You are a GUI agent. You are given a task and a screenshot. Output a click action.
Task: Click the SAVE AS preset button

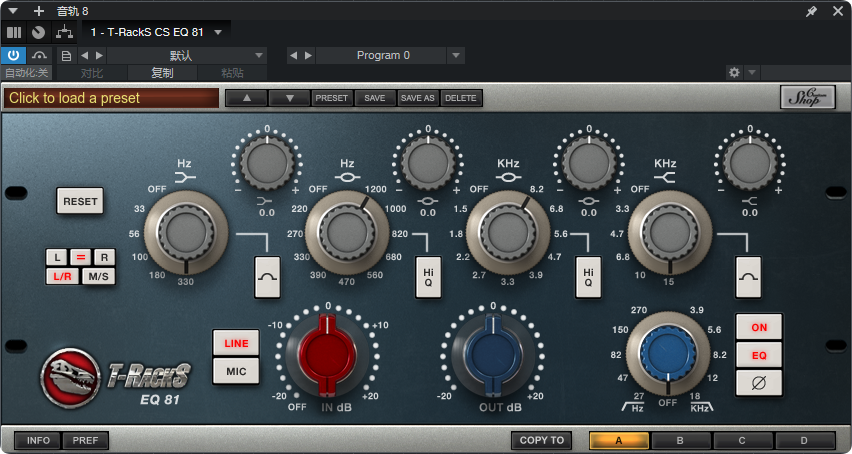[x=418, y=98]
